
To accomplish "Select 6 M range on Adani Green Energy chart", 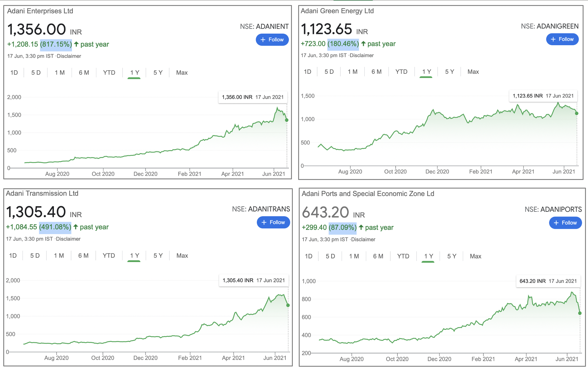I will tap(376, 72).
